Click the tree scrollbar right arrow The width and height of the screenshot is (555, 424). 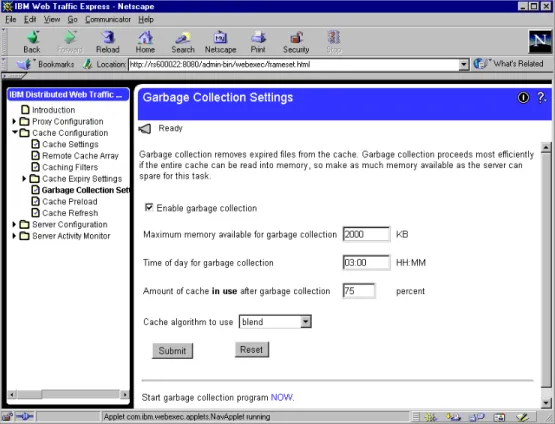pyautogui.click(x=125, y=394)
